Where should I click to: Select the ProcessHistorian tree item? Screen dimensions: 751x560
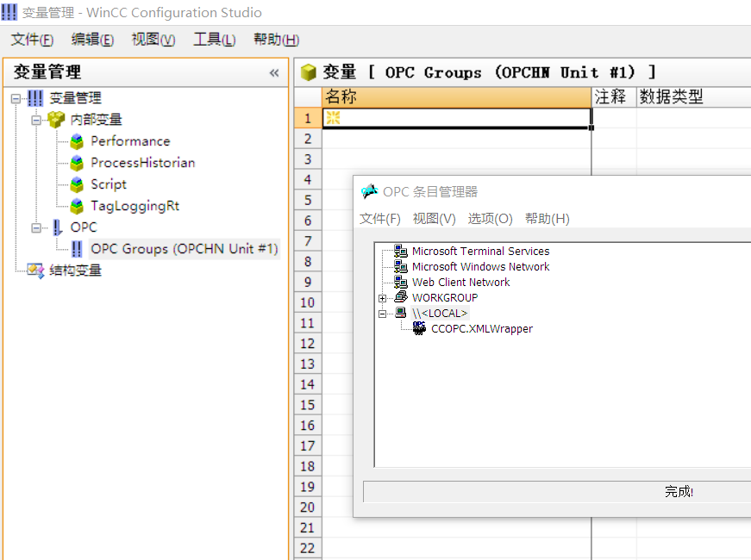click(143, 163)
